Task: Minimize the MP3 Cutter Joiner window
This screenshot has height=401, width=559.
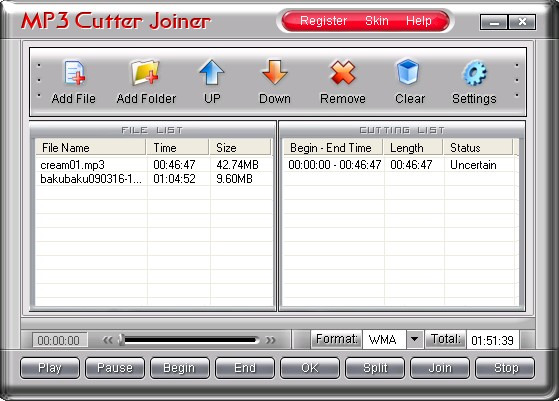Action: 494,22
